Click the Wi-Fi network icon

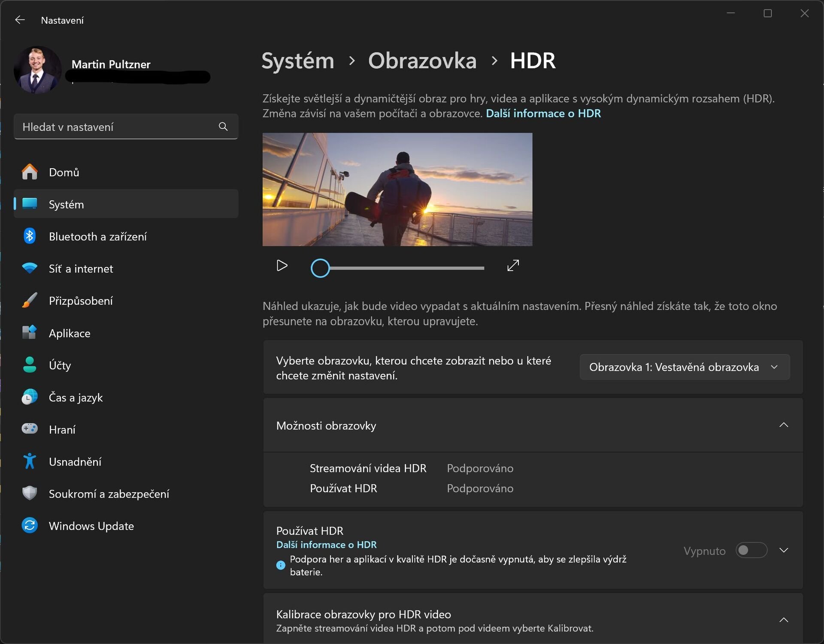pos(30,269)
